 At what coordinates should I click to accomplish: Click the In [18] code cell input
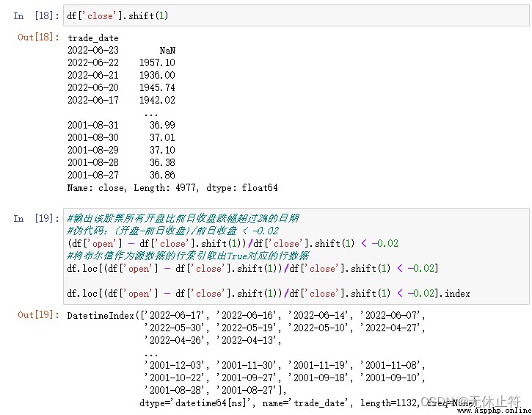click(x=296, y=15)
